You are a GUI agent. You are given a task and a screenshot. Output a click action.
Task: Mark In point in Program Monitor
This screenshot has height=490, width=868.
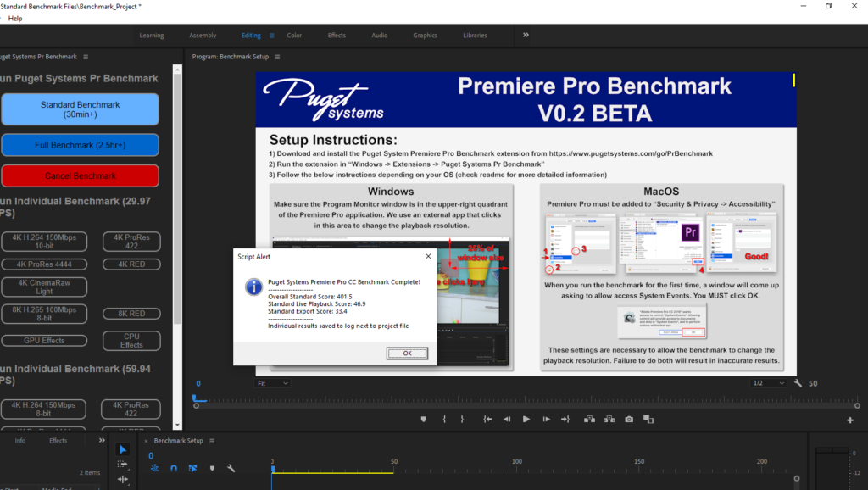point(444,420)
